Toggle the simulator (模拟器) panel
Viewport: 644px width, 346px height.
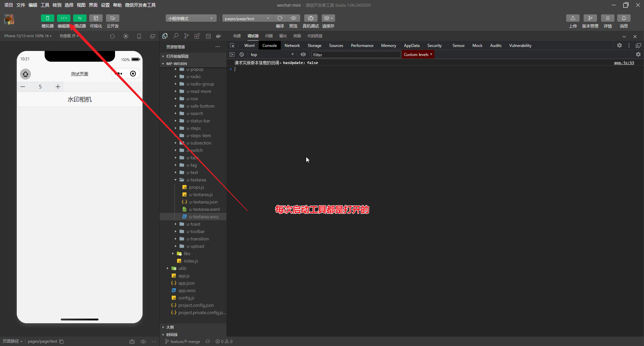point(47,18)
